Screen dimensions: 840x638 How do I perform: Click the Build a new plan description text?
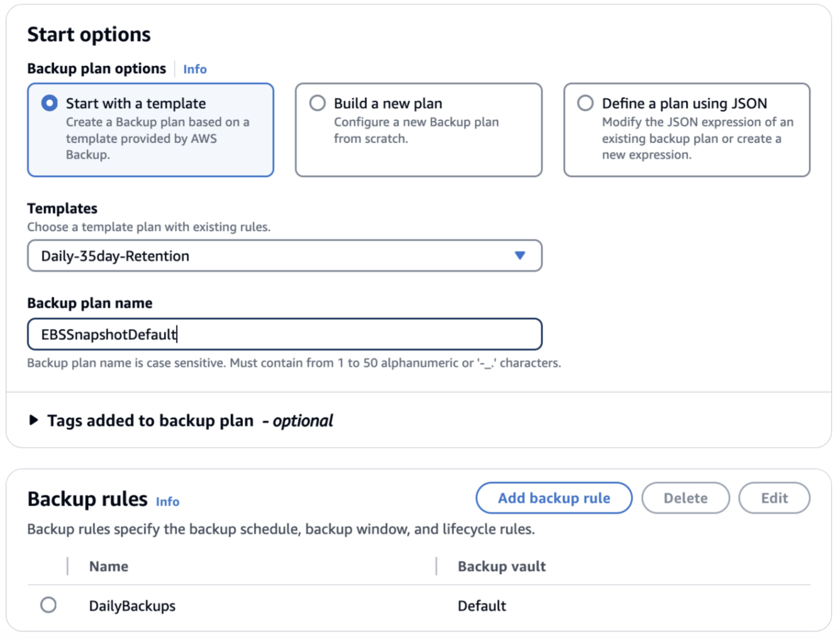[x=416, y=130]
